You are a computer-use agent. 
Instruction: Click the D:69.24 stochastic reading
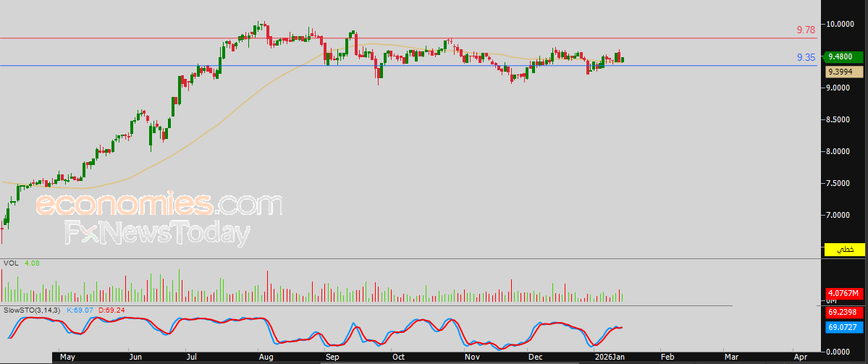(112, 310)
